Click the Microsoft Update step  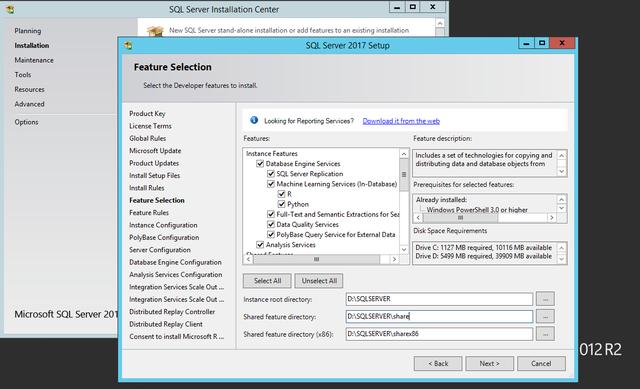click(155, 151)
